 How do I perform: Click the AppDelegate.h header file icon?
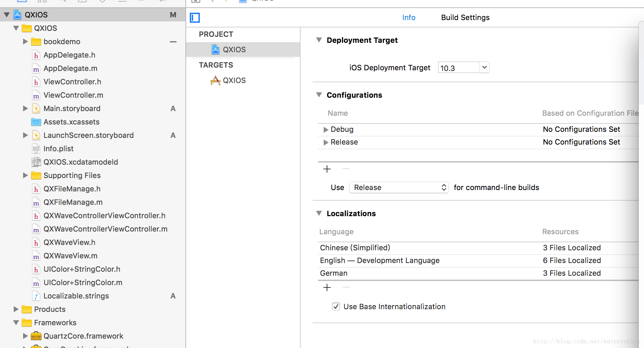click(x=36, y=55)
